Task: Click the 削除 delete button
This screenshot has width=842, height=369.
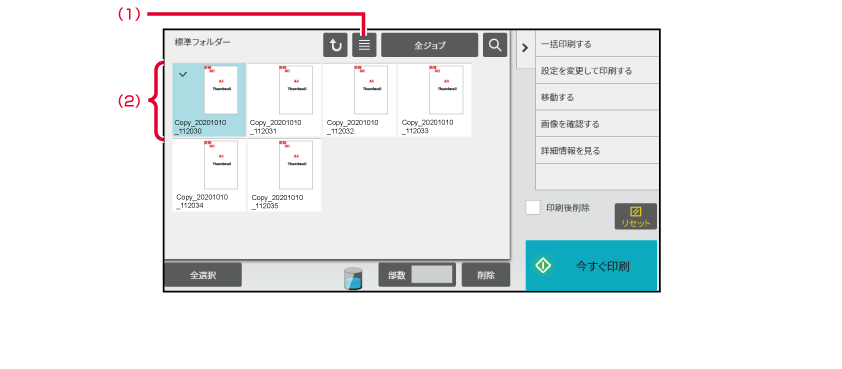Action: click(486, 275)
